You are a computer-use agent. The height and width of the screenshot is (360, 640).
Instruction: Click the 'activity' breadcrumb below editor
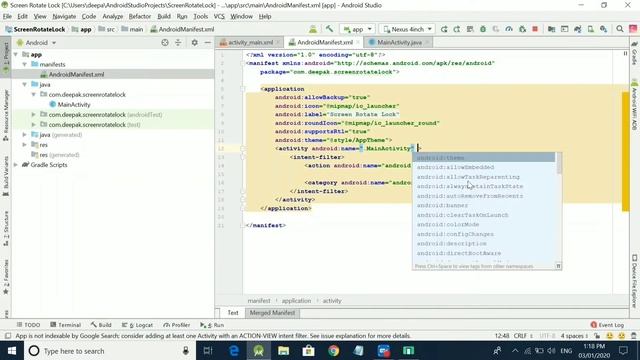coord(332,301)
